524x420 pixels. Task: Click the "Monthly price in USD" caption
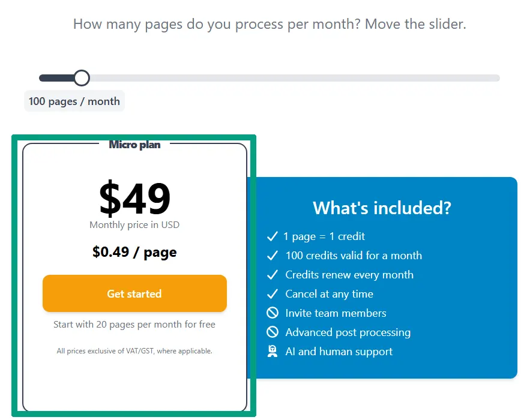[x=134, y=224]
